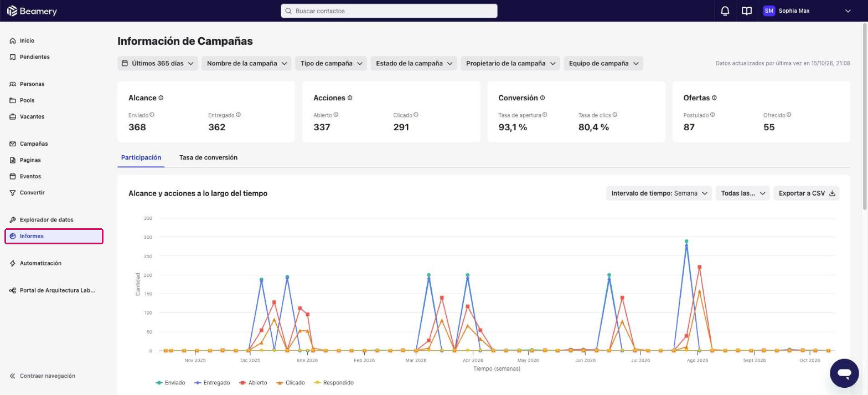Open Estado de la campaña filter
This screenshot has width=868, height=395.
[414, 63]
